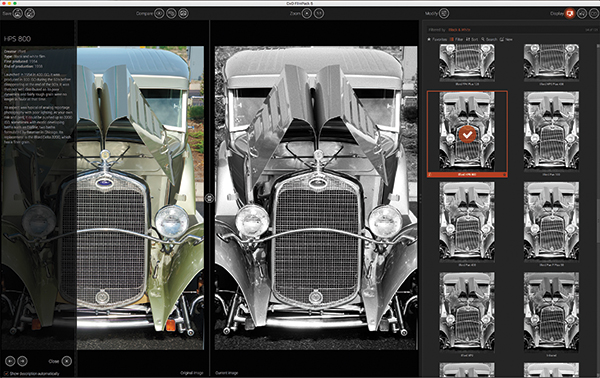This screenshot has width=600, height=378.
Task: Go to previous film description arrow
Action: (10, 361)
